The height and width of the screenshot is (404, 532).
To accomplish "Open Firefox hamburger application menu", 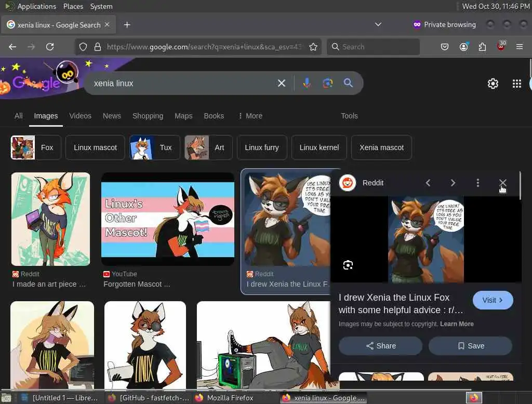I will [x=520, y=47].
